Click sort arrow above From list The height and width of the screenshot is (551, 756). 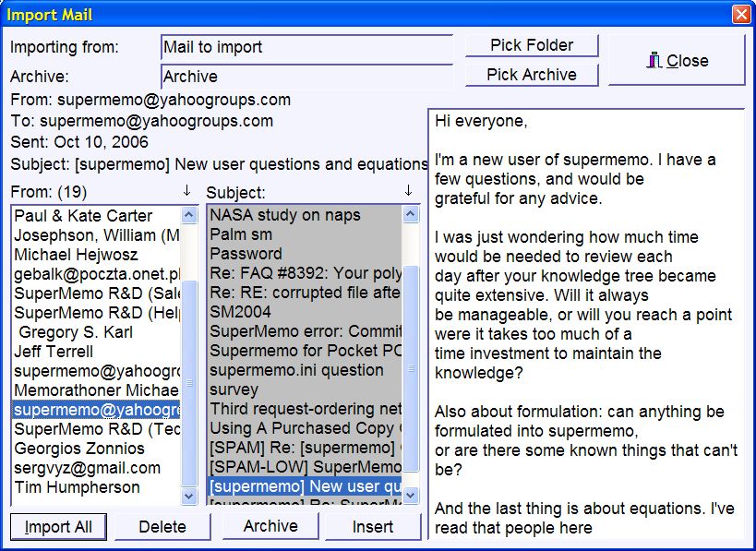(186, 191)
